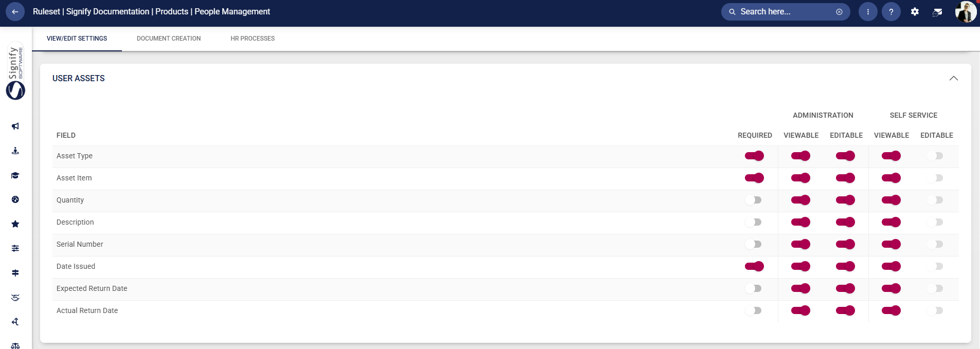Click the megaphone icon in sidebar
Screen dimensions: 980x349
(15, 126)
